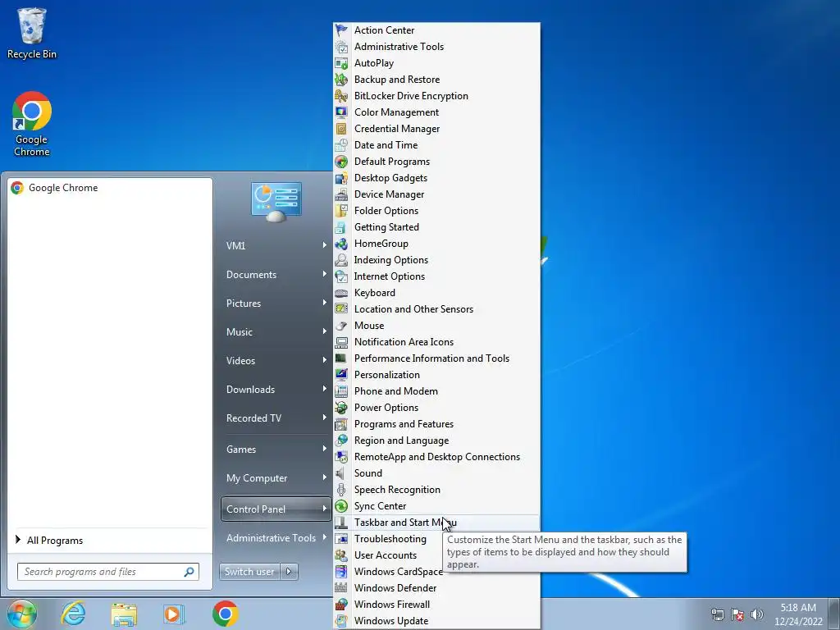Select Getting Started from the list
Screen dimensions: 840x630
[x=436, y=228]
